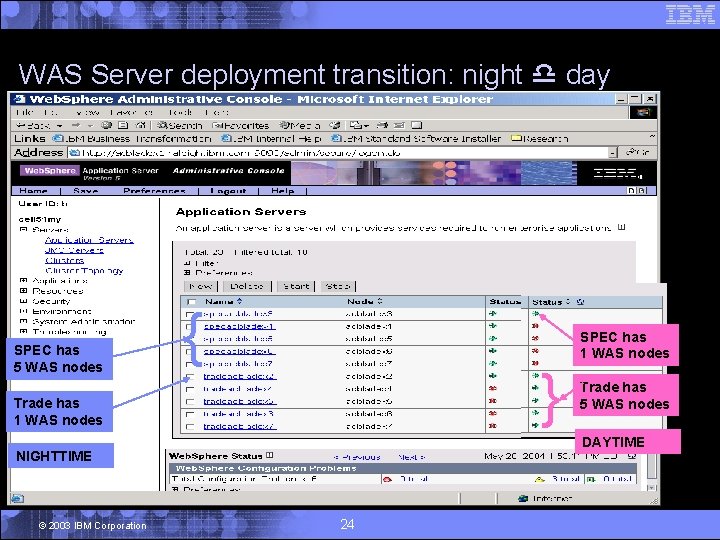Image resolution: width=720 pixels, height=540 pixels.
Task: Open the Cluster Topology tree link
Action: [84, 271]
